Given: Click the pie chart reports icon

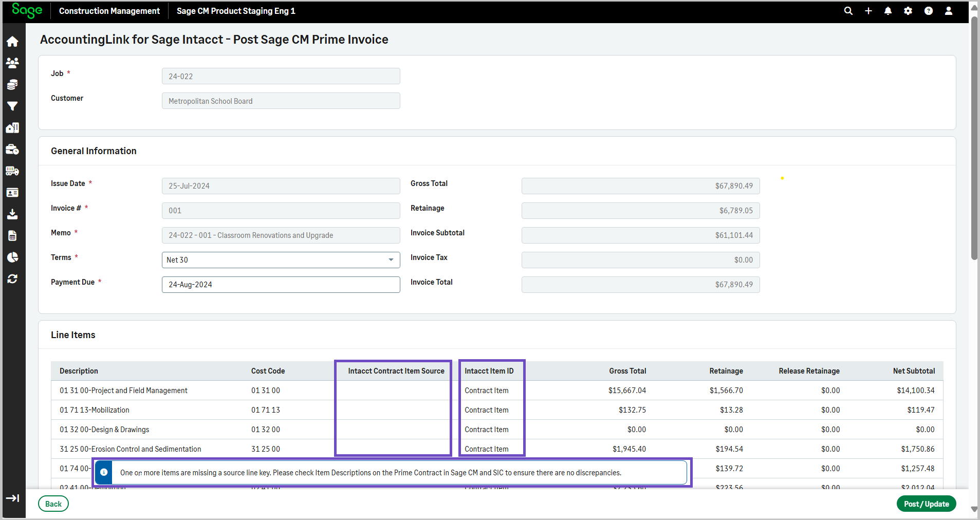Looking at the screenshot, I should tap(12, 257).
